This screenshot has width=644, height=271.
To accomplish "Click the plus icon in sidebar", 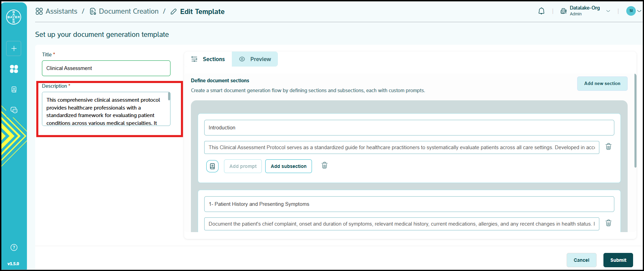I will tap(14, 48).
